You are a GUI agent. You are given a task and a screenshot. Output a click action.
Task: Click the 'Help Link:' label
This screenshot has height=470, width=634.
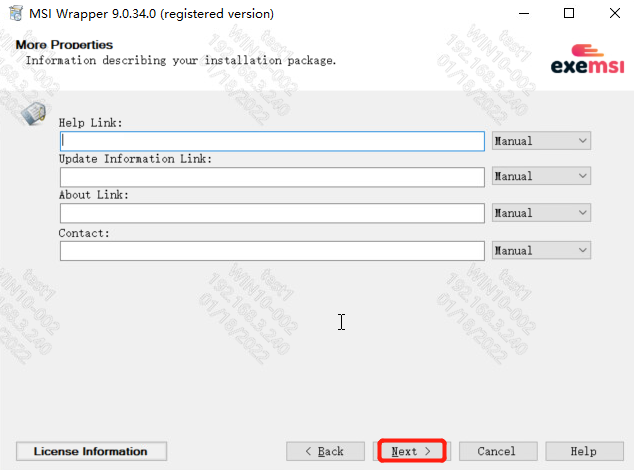[x=90, y=123]
